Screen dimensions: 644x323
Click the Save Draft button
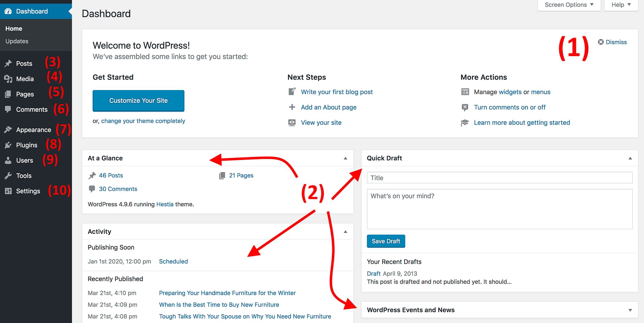[x=386, y=241]
